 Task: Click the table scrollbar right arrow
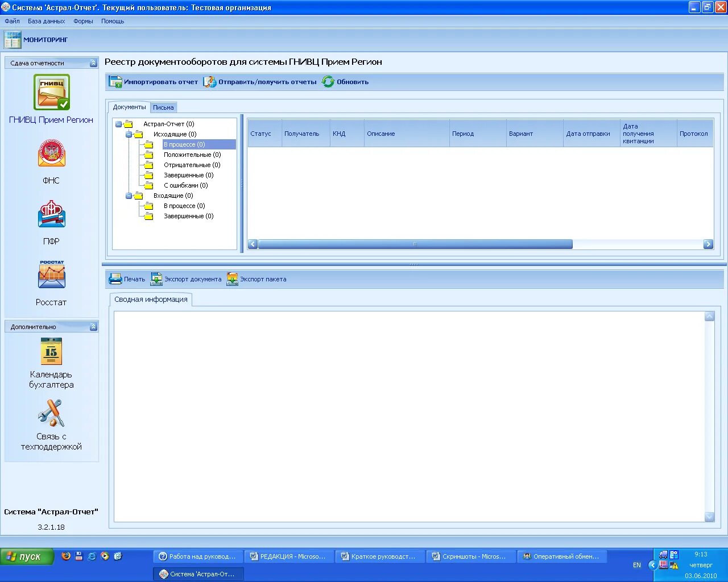coord(708,244)
